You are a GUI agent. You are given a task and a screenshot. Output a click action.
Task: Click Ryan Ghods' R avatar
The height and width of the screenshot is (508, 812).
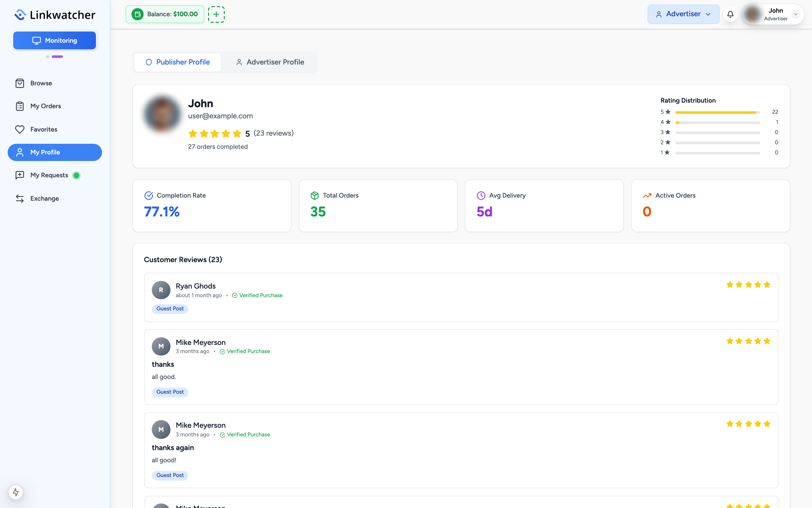(161, 290)
